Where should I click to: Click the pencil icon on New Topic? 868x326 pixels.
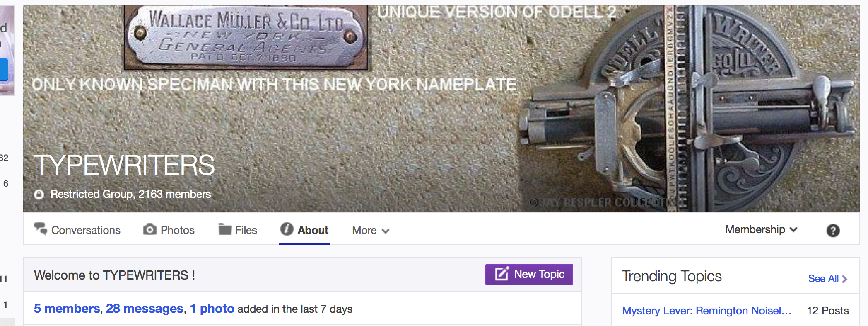502,274
